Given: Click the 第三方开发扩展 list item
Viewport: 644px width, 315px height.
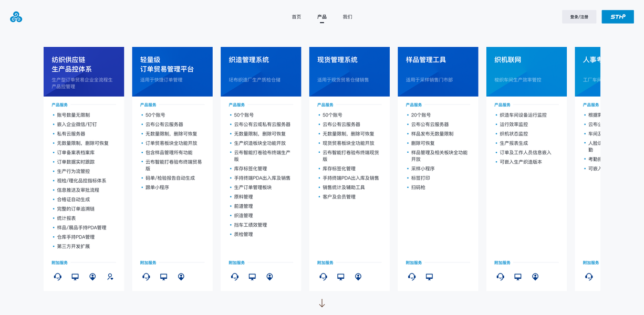Looking at the screenshot, I should click(73, 247).
